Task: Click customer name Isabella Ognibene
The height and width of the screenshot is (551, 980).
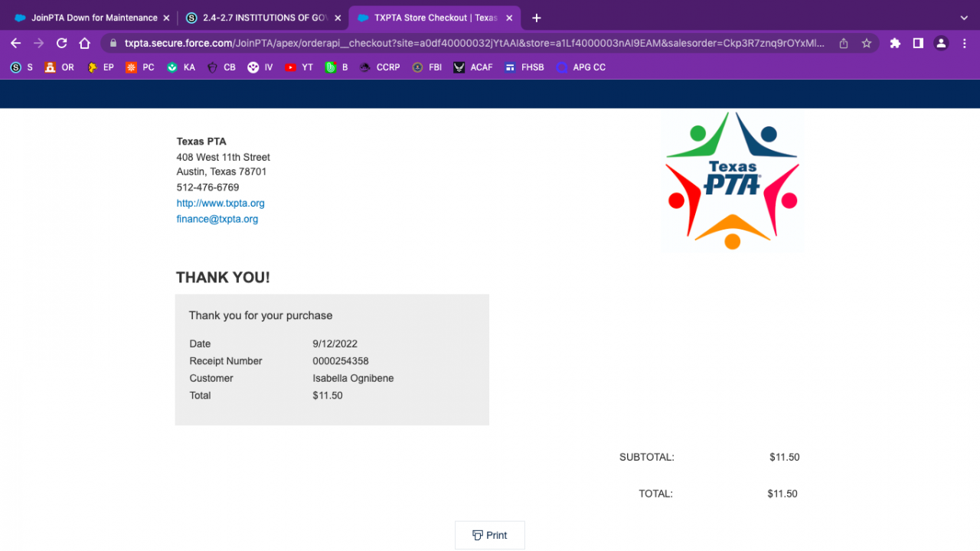Action: [x=353, y=378]
